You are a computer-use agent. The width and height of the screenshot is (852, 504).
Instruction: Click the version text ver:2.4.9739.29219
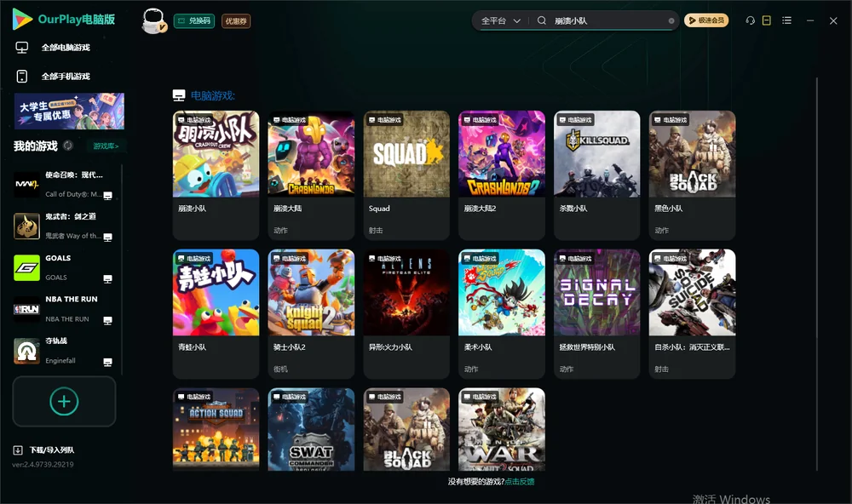tap(43, 464)
